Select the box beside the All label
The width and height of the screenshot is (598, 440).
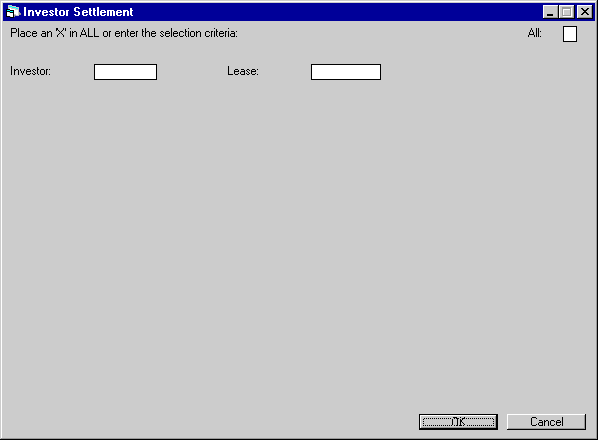point(570,34)
